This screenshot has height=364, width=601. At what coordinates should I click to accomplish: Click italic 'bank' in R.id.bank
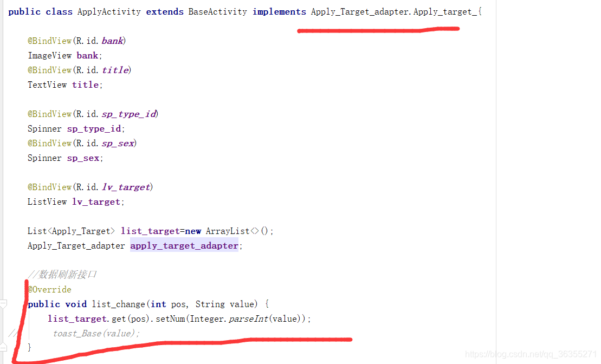click(x=112, y=41)
